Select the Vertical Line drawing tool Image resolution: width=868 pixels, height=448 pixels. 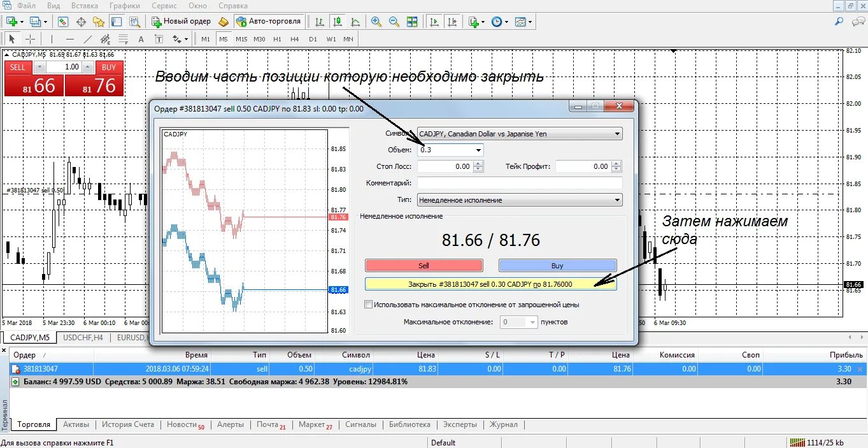coord(52,39)
